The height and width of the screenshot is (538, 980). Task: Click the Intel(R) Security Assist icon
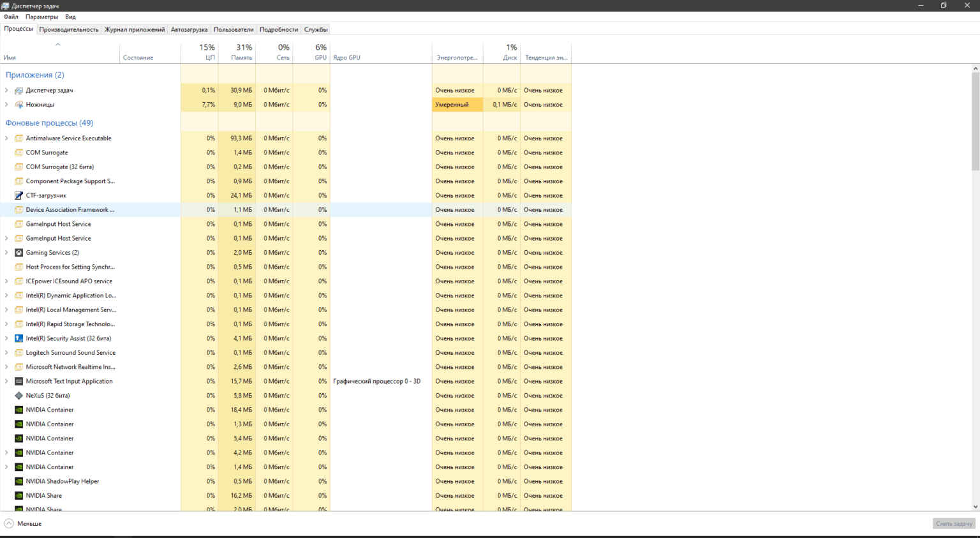19,338
